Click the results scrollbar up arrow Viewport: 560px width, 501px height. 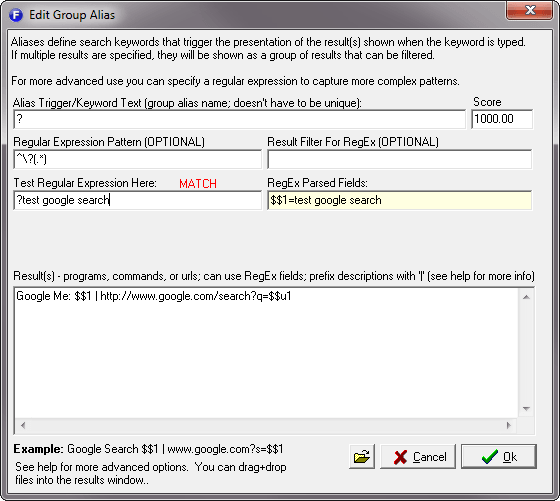(526, 297)
